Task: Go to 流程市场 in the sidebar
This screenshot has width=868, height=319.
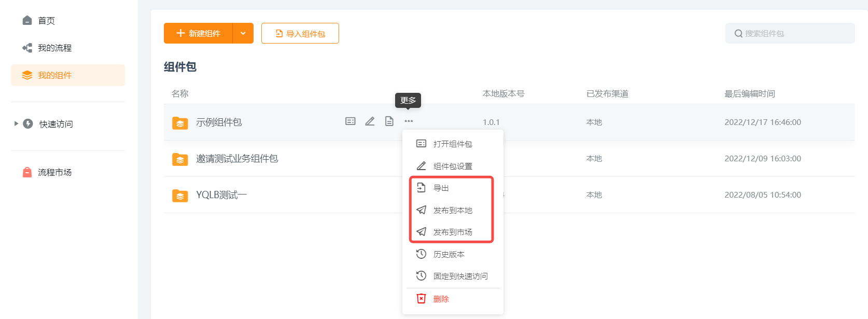Action: (x=54, y=172)
